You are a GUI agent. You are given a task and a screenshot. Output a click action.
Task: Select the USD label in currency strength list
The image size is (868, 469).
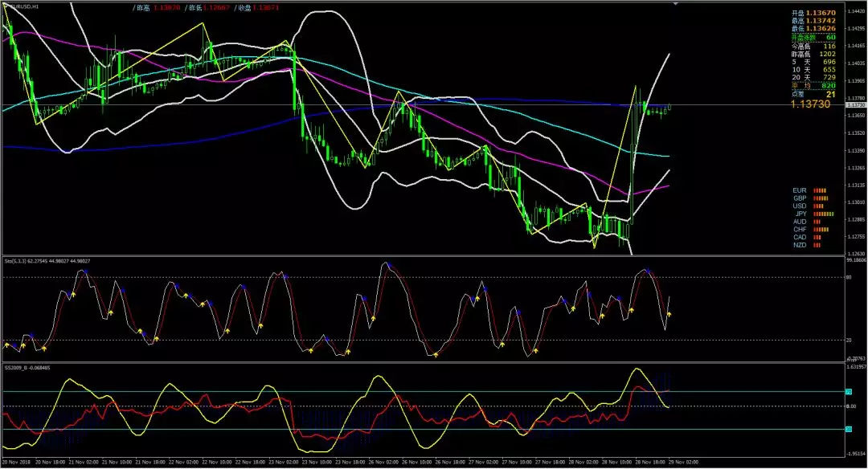[x=800, y=206]
